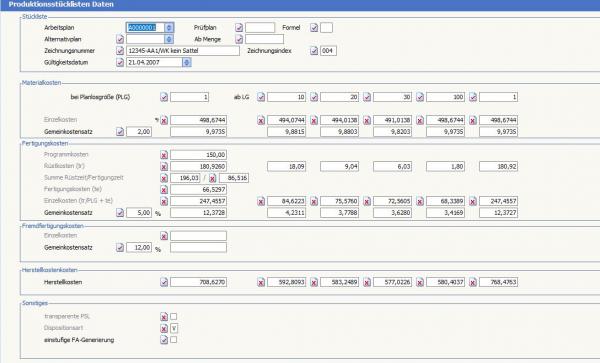Screen dimensions: 600x363
Task: Click the Rüstkosten value 180,9260
Action: [x=199, y=166]
